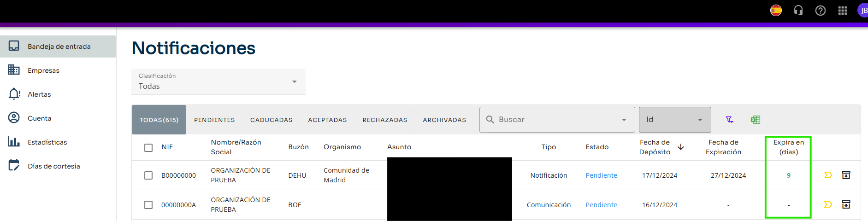Image resolution: width=868 pixels, height=221 pixels.
Task: Open the Spanish flag language selector
Action: click(x=776, y=10)
